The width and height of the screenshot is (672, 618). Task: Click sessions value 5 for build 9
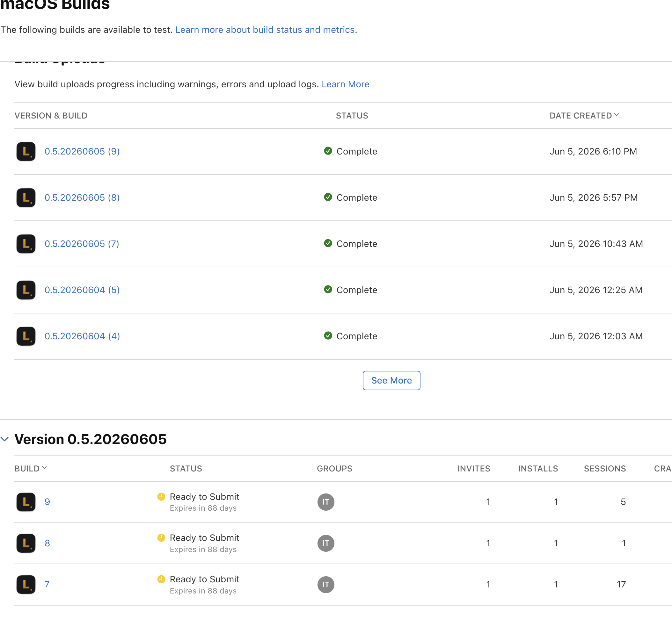point(623,502)
